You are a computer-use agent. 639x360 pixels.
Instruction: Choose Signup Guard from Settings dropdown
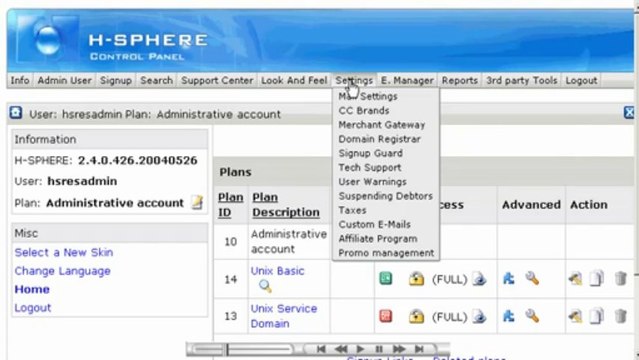point(370,153)
